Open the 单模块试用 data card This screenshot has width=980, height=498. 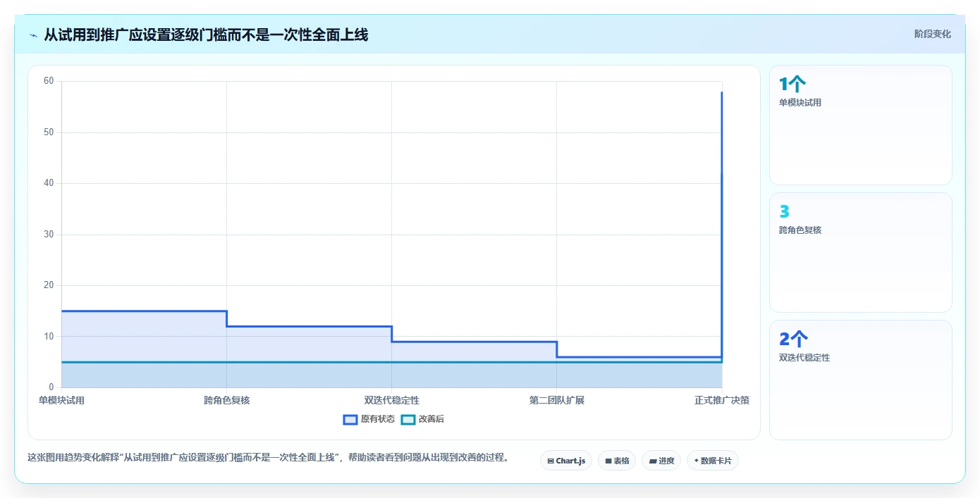(x=861, y=125)
